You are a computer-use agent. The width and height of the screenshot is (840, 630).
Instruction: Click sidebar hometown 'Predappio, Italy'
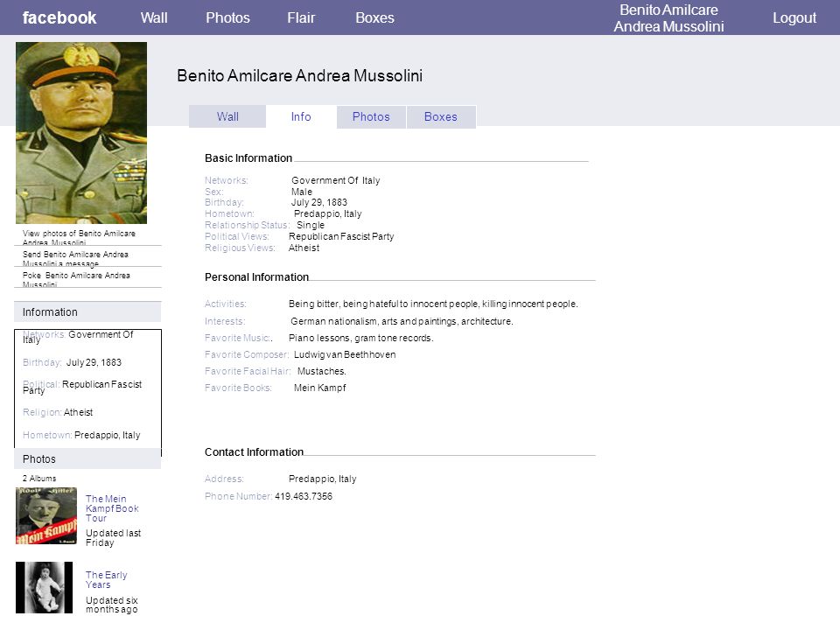tap(107, 435)
